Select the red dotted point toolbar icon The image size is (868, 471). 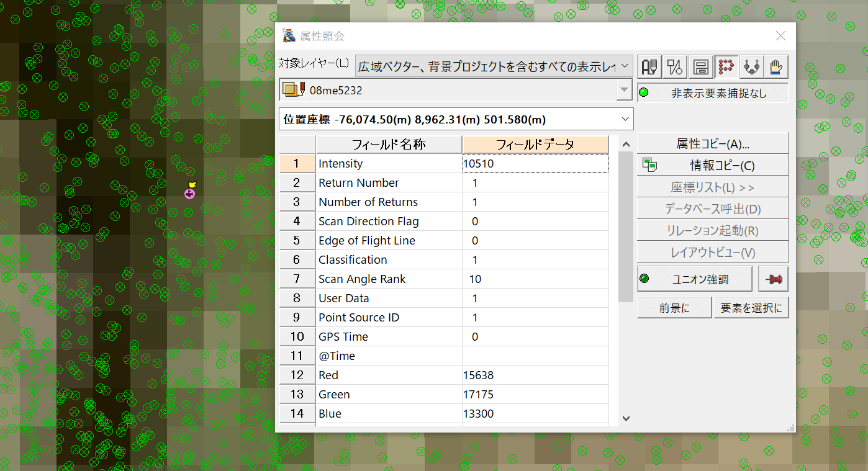[726, 66]
